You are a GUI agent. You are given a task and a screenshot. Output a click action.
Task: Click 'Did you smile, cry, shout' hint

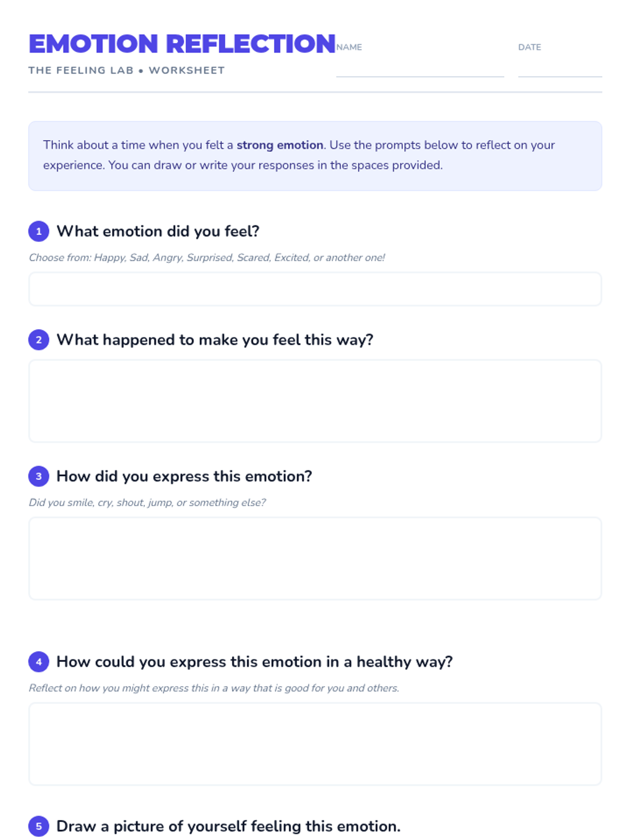[x=147, y=503]
